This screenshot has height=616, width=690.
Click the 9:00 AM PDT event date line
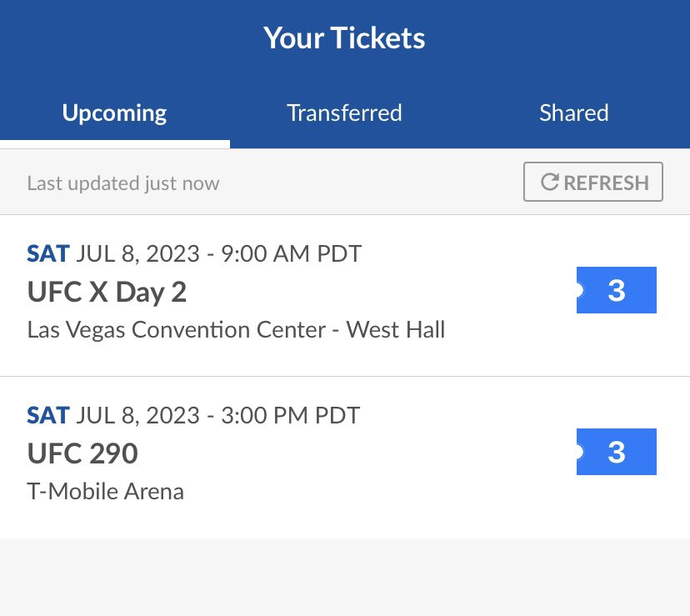(x=194, y=254)
